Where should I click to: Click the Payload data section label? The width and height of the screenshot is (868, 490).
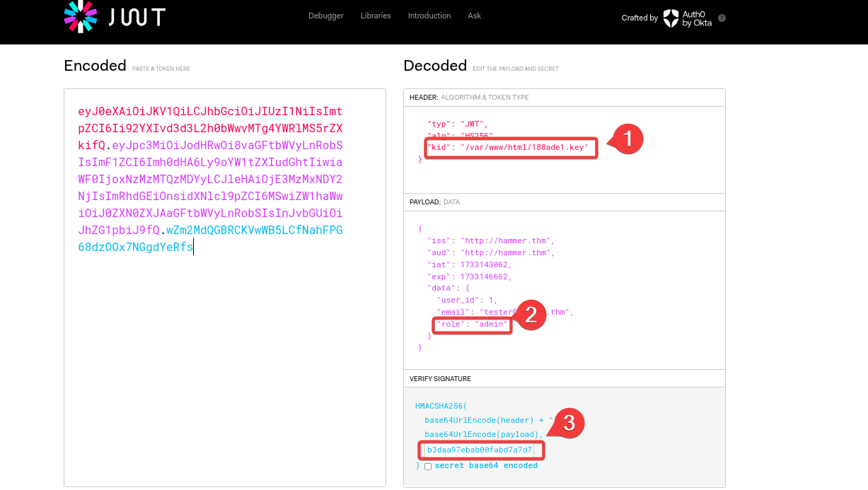(x=434, y=202)
